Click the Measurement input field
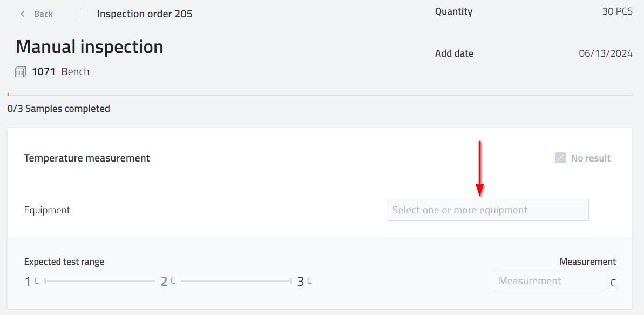This screenshot has width=644, height=315. click(548, 281)
